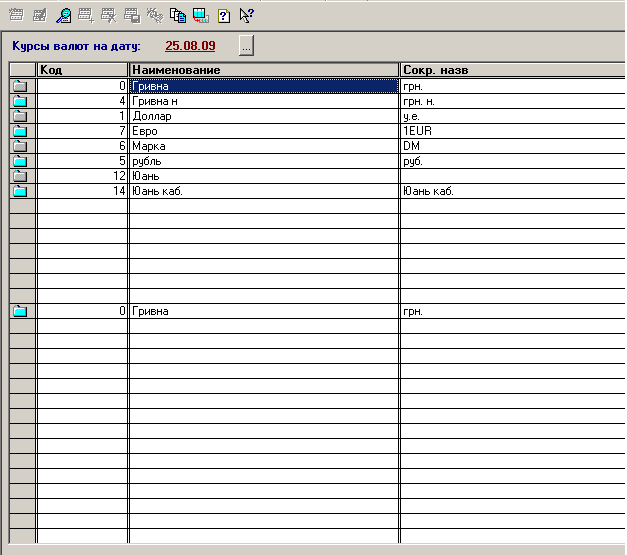This screenshot has height=555, width=627.
Task: Sort by the Код column header
Action: 82,70
